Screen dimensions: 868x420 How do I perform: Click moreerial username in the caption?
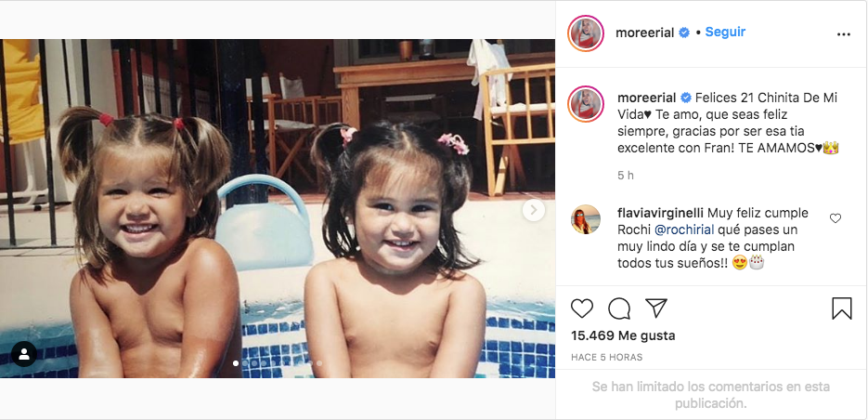(646, 97)
